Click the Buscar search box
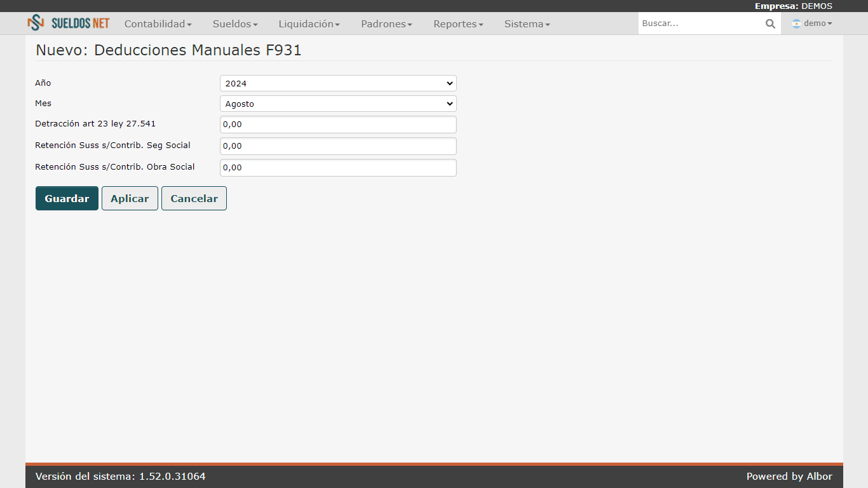868x488 pixels. coord(701,24)
